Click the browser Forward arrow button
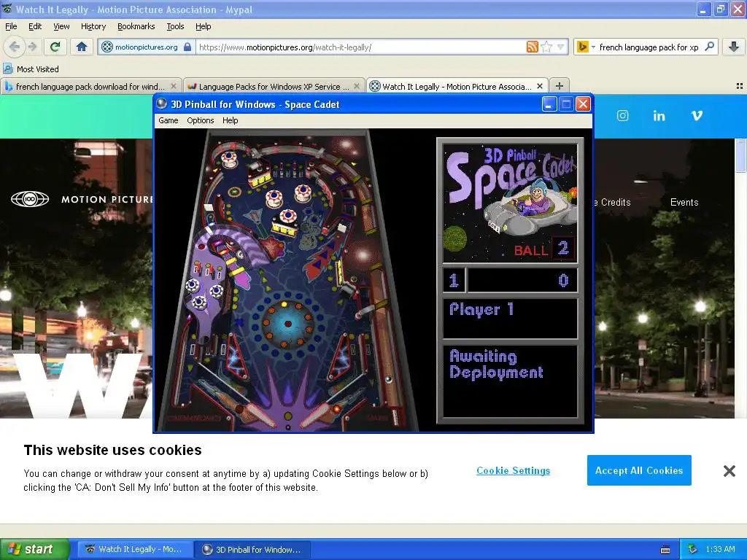The width and height of the screenshot is (747, 560). point(32,47)
